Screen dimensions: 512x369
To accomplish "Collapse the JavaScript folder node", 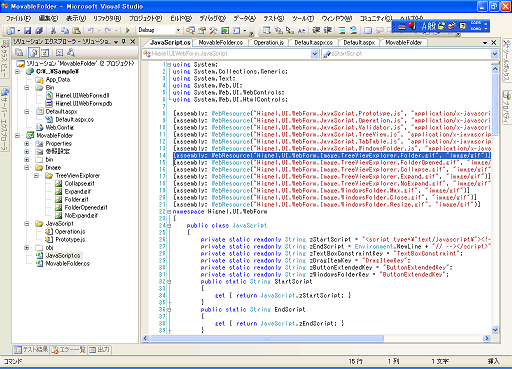I will pyautogui.click(x=27, y=223).
